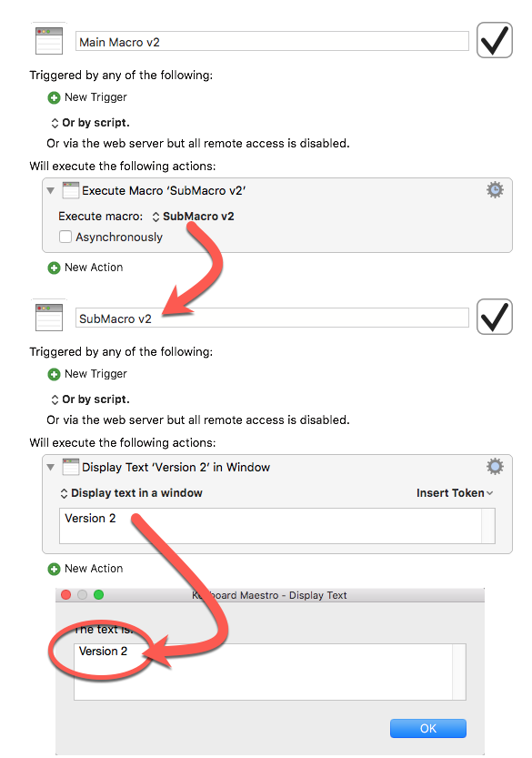Viewport: 532px width, 758px height.
Task: Add New Trigger to SubMacro v2
Action: point(87,374)
